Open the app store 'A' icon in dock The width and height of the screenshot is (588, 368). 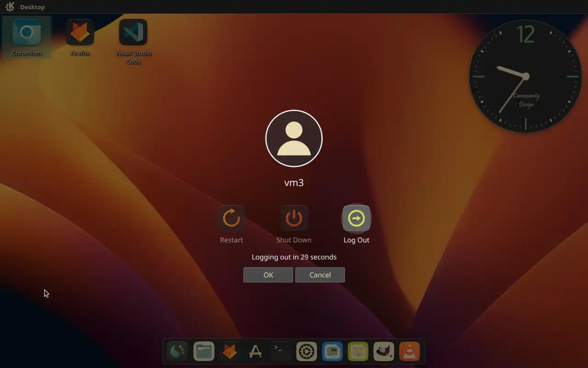click(255, 352)
